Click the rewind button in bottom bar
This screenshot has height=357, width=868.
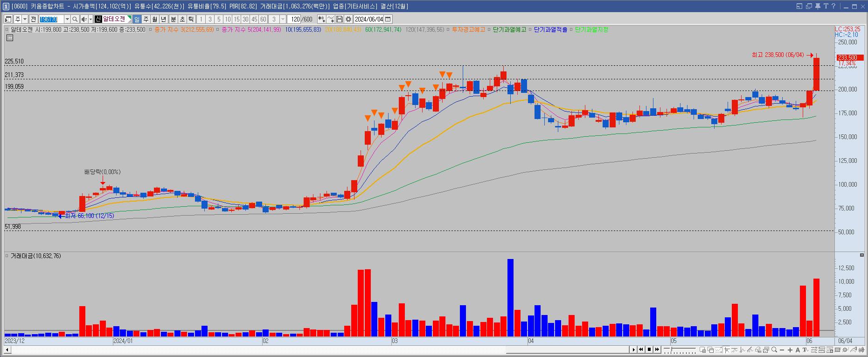point(641,350)
